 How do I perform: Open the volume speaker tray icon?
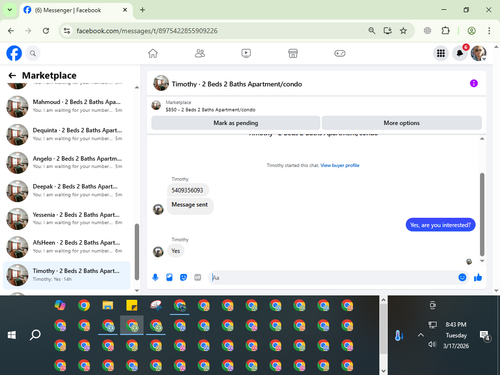coord(432,344)
